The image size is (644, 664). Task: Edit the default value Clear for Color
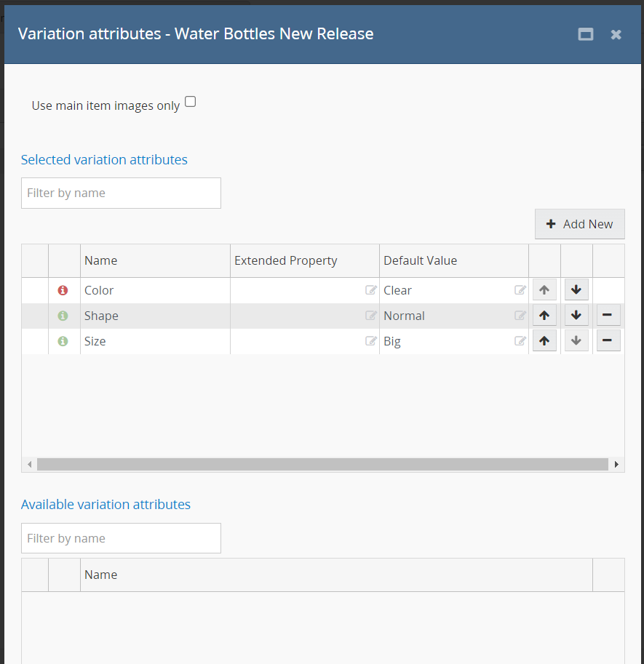click(520, 290)
